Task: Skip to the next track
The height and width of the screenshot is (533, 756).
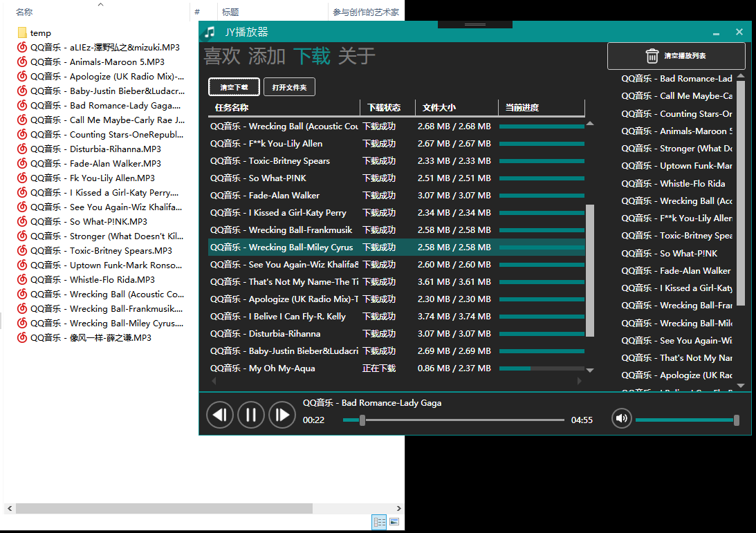Action: pyautogui.click(x=282, y=415)
